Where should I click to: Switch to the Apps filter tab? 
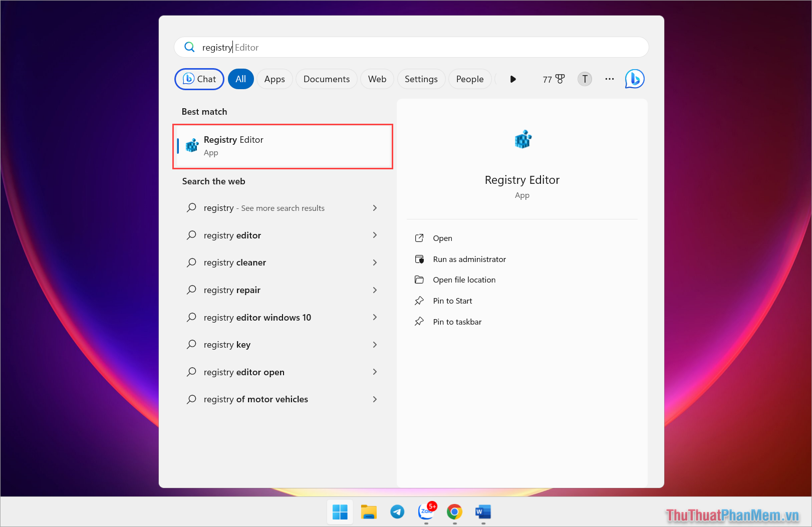coord(275,79)
